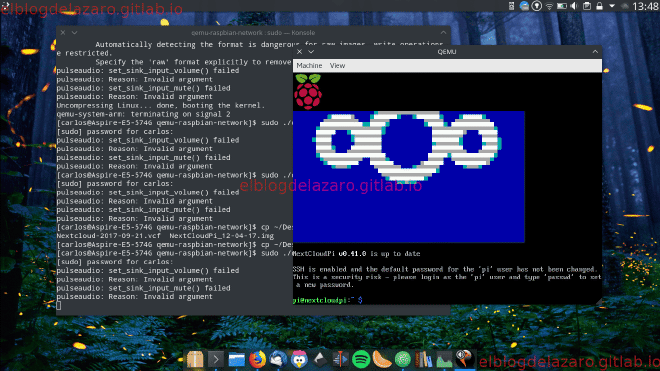Click the Konsole cursor block at bottom
Viewport: 660px width, 371px height.
tap(59, 305)
